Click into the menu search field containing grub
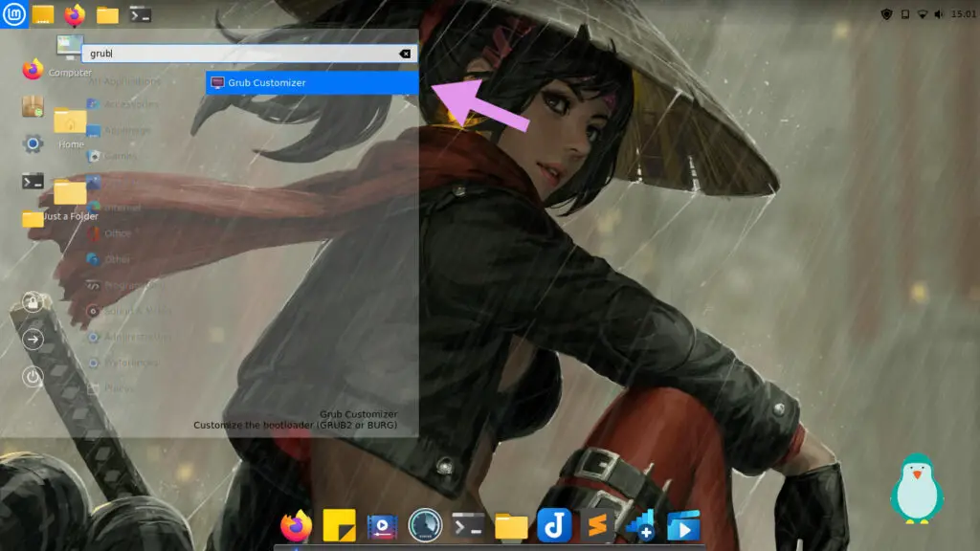The image size is (980, 551). (248, 54)
